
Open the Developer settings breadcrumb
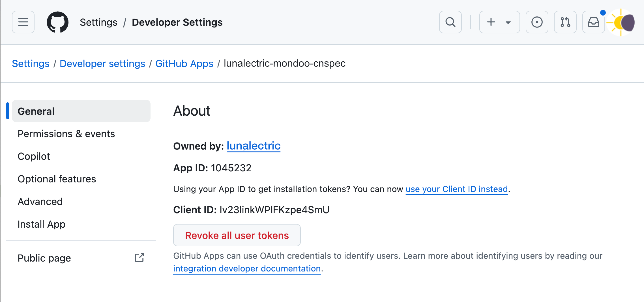coord(102,63)
